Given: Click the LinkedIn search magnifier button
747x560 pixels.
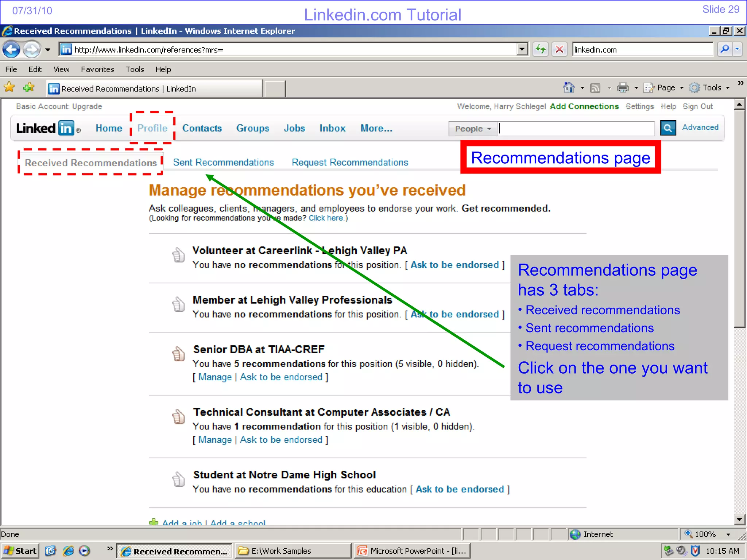Looking at the screenshot, I should pos(668,128).
